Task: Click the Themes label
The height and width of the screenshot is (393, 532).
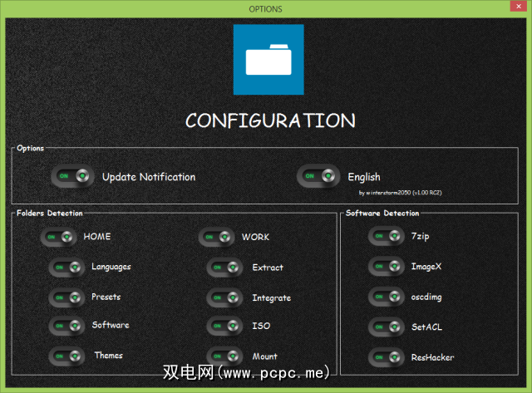Action: pyautogui.click(x=109, y=356)
